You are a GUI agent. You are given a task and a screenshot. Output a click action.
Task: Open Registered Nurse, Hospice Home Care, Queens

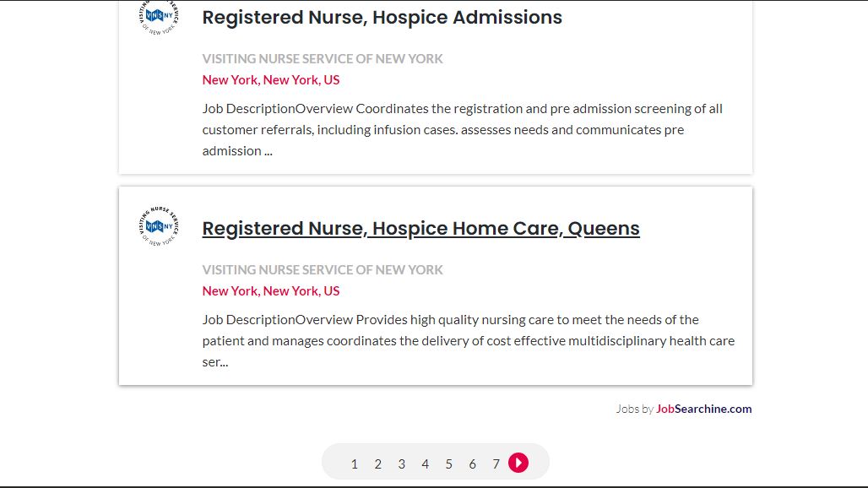coord(420,229)
